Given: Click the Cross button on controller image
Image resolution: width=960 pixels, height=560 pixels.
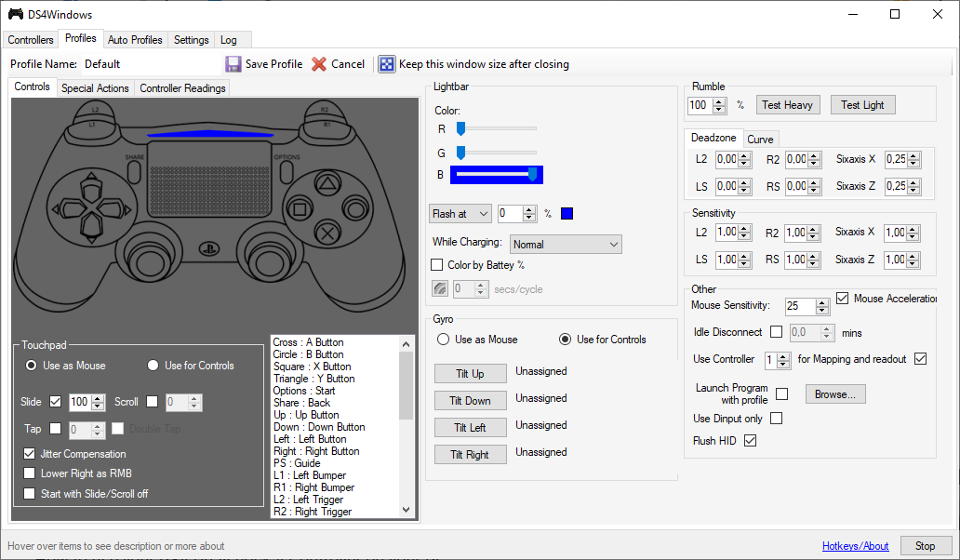Looking at the screenshot, I should click(327, 231).
